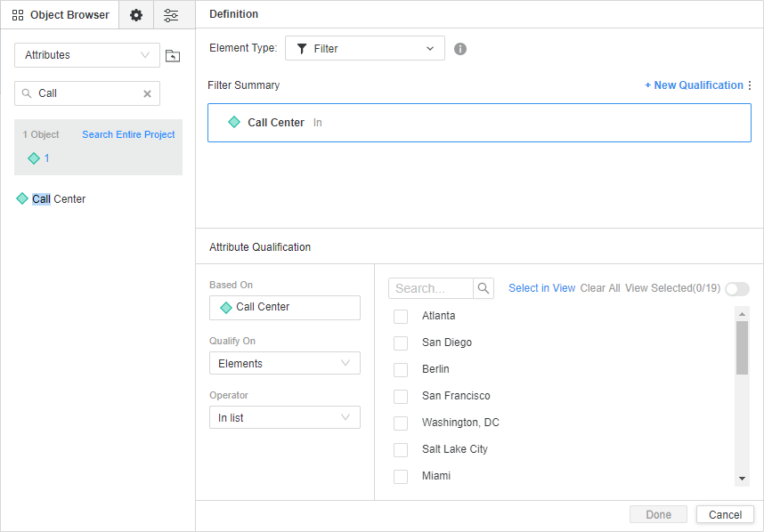Open the gear settings tab

point(136,15)
